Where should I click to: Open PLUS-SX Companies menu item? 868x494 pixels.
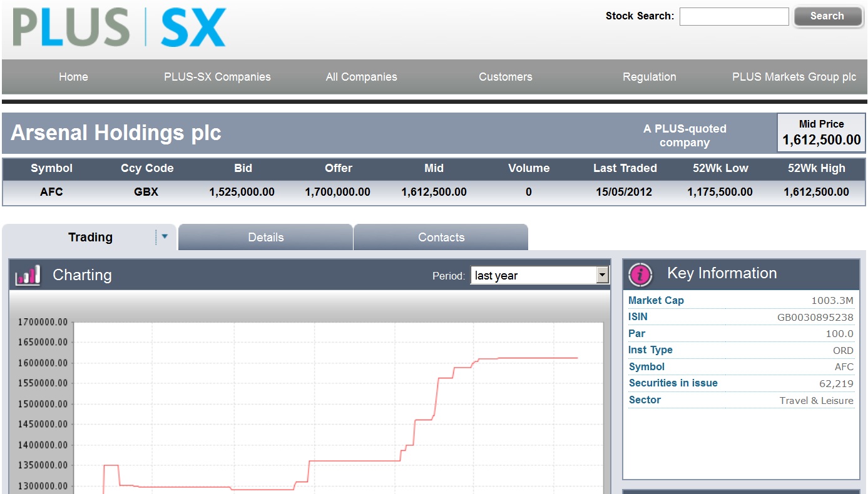217,77
